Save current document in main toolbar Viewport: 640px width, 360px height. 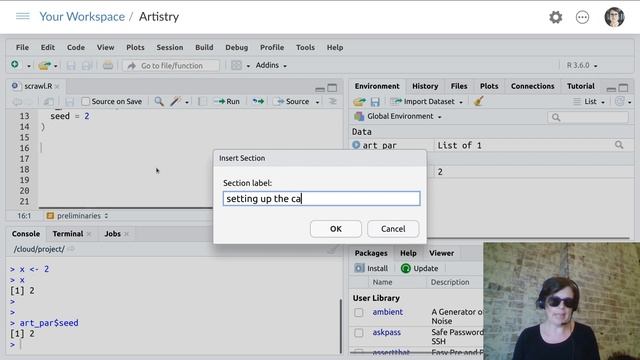click(x=71, y=65)
